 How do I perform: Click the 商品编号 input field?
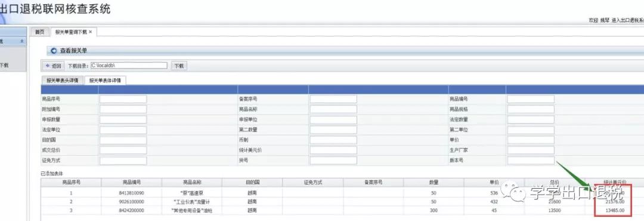(x=531, y=99)
